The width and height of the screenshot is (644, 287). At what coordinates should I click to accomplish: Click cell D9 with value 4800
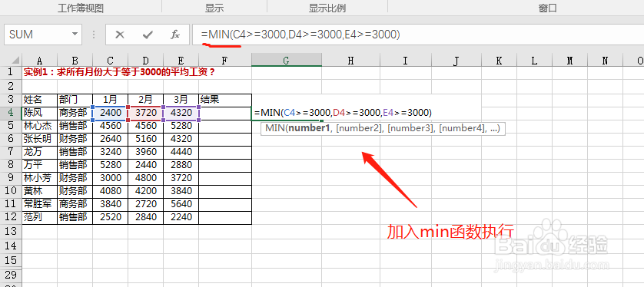point(145,178)
